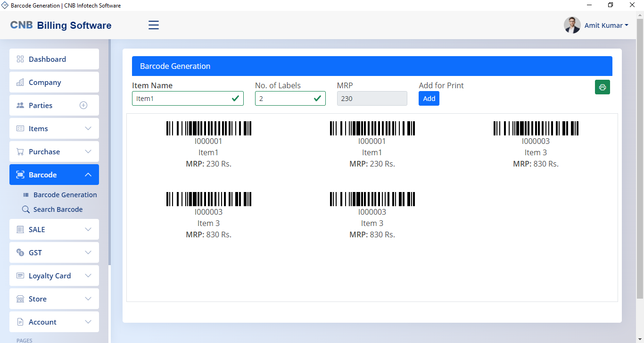Click the bottom-left I000003 barcode image
Screen dimensions: 644x343
tap(208, 199)
